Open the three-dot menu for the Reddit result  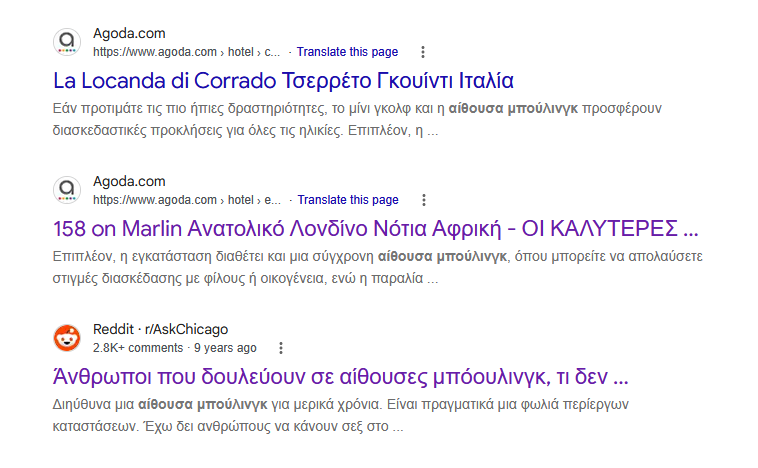281,348
